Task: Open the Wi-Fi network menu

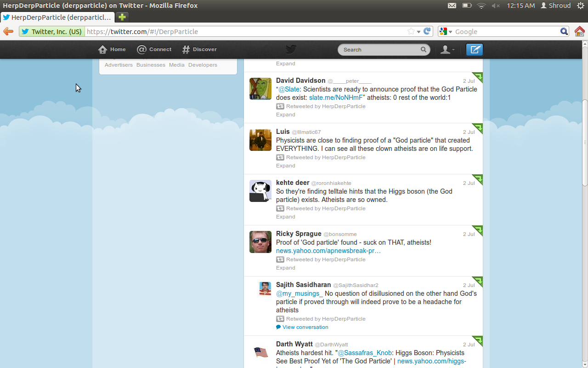Action: pos(481,6)
